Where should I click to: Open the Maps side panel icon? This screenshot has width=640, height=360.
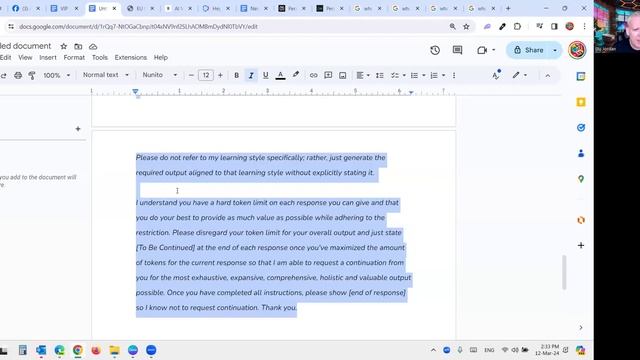point(581,179)
